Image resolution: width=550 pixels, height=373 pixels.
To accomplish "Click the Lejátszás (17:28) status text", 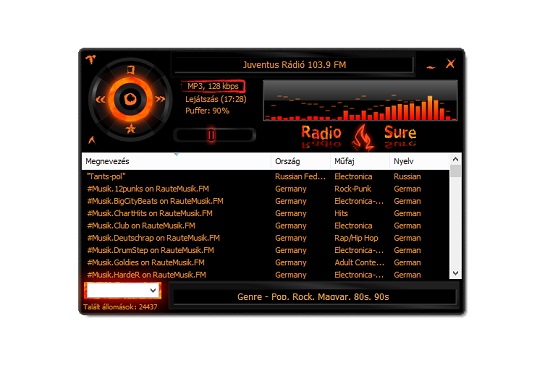I will point(216,99).
